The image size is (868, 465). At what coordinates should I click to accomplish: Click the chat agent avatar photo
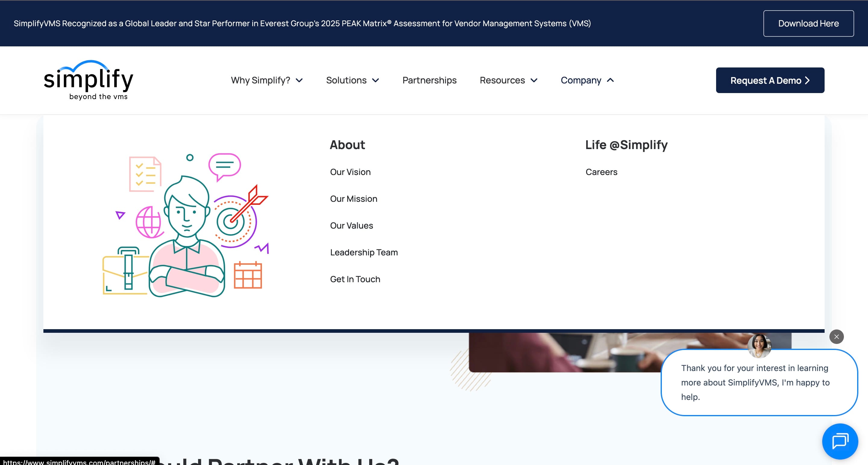coord(759,346)
